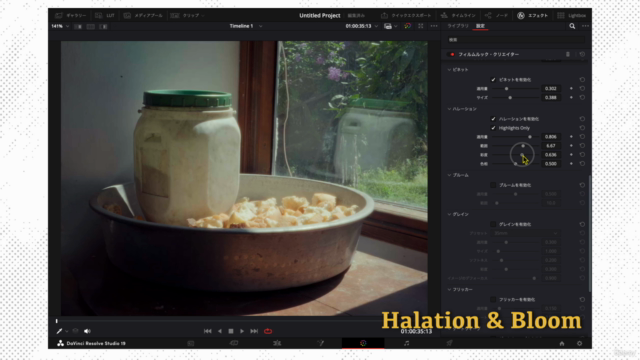Uncheck the Highlights Only checkbox
Screen dimensions: 640x360
point(493,128)
